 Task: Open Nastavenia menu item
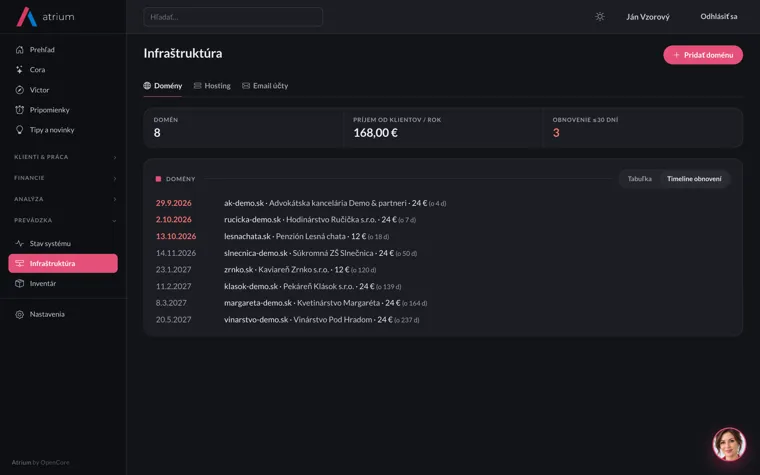[x=63, y=314]
